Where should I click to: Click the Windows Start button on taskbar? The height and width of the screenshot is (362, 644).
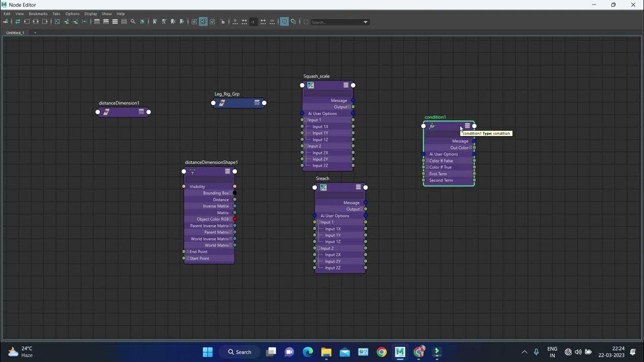[207, 352]
